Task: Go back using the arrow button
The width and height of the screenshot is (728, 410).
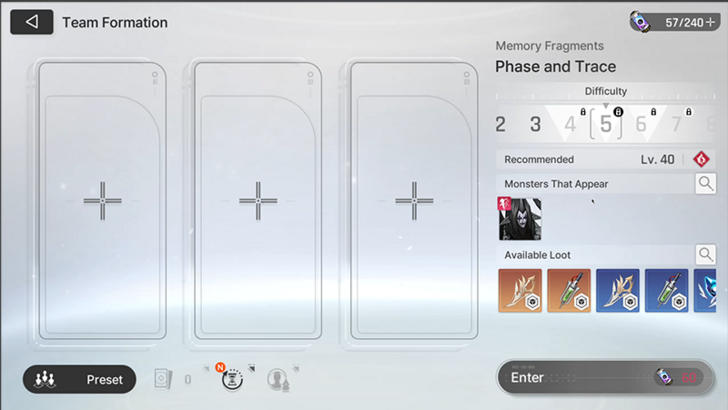Action: (32, 22)
